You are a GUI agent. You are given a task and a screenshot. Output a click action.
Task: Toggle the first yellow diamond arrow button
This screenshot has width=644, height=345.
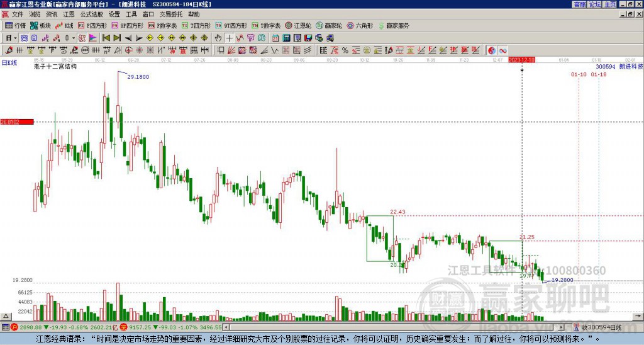click(x=150, y=38)
